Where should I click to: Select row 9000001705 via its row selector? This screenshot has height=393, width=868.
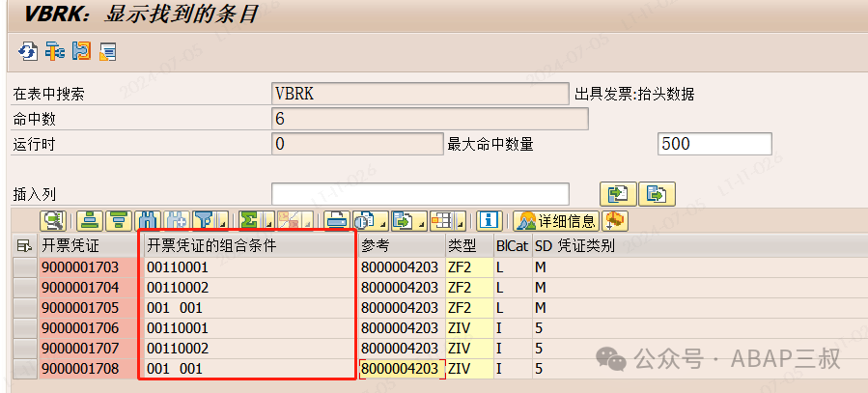pos(25,308)
